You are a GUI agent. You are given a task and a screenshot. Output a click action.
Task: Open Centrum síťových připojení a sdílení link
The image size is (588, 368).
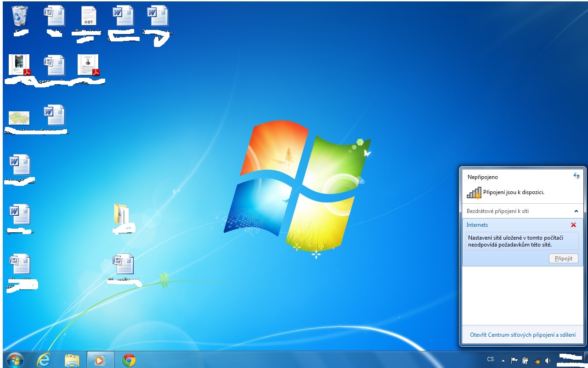pos(523,335)
